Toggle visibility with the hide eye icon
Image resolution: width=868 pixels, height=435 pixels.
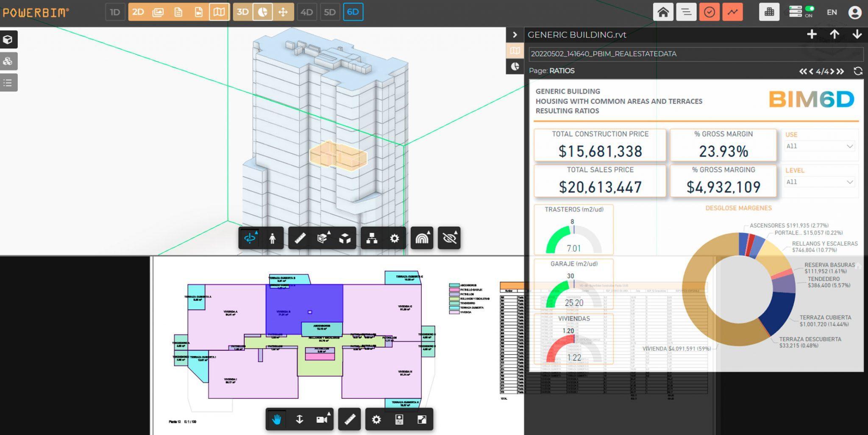(449, 238)
